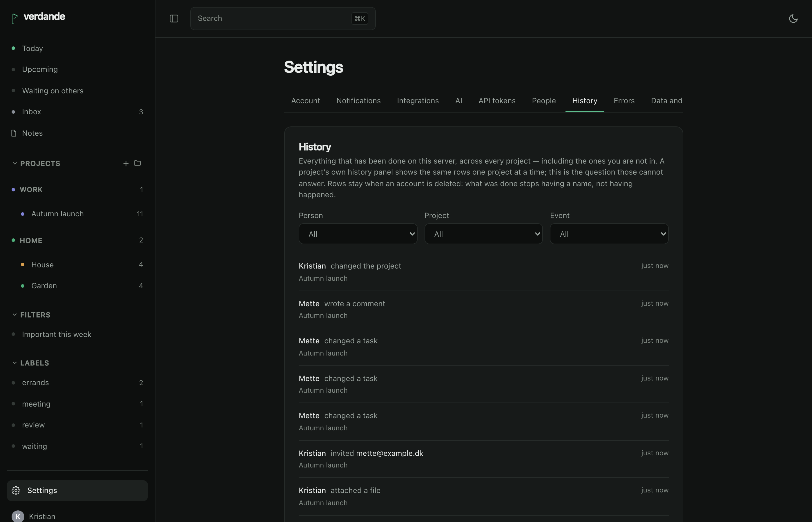Open the review label
Viewport: 812px width, 522px height.
coord(77,425)
